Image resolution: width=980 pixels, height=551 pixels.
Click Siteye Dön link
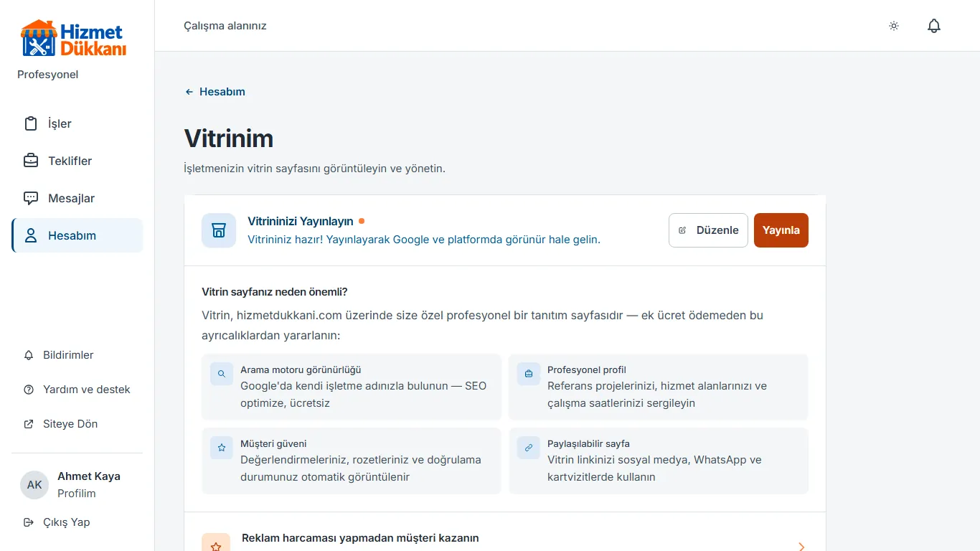click(77, 424)
